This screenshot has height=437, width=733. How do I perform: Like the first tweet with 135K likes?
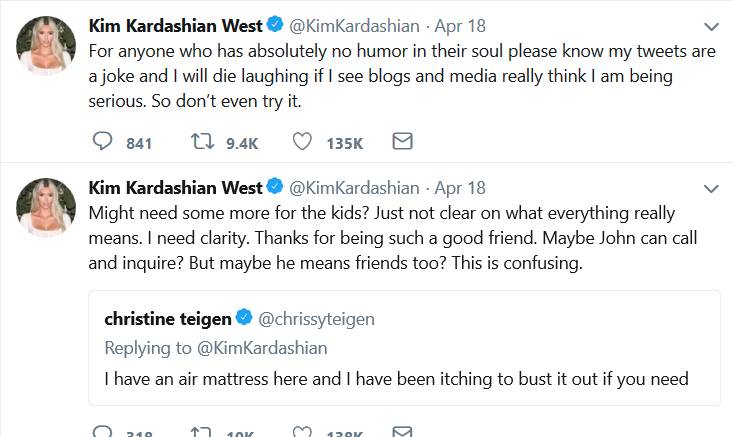tap(303, 143)
